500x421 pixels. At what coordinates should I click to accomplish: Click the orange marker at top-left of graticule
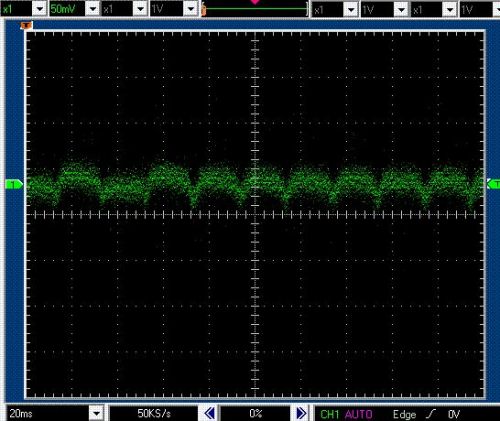(x=26, y=25)
